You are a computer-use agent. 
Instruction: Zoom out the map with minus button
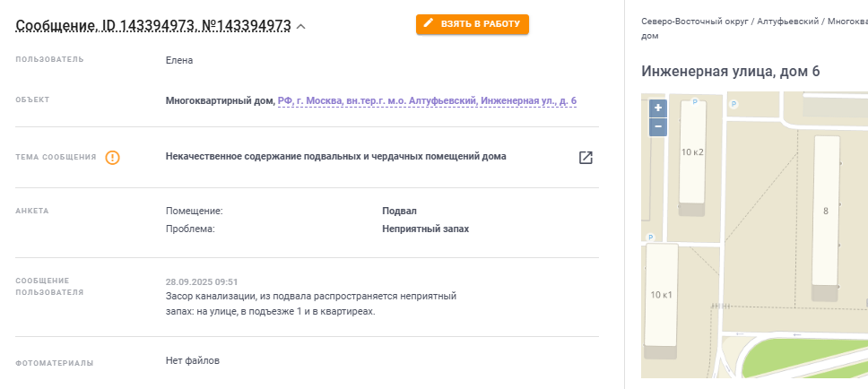(x=658, y=126)
